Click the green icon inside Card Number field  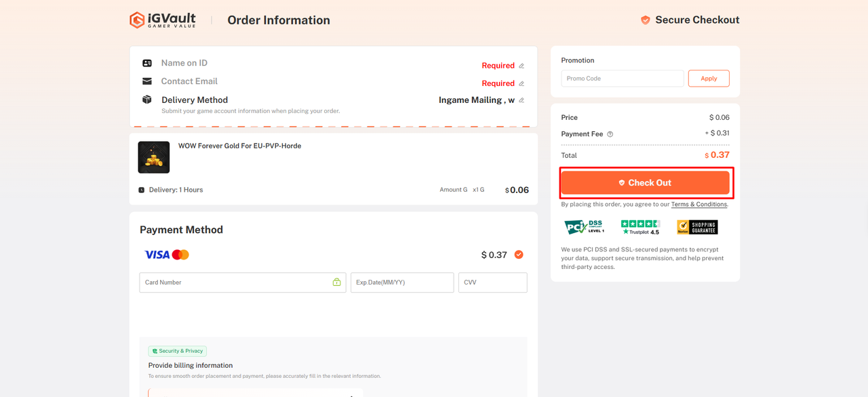click(336, 283)
